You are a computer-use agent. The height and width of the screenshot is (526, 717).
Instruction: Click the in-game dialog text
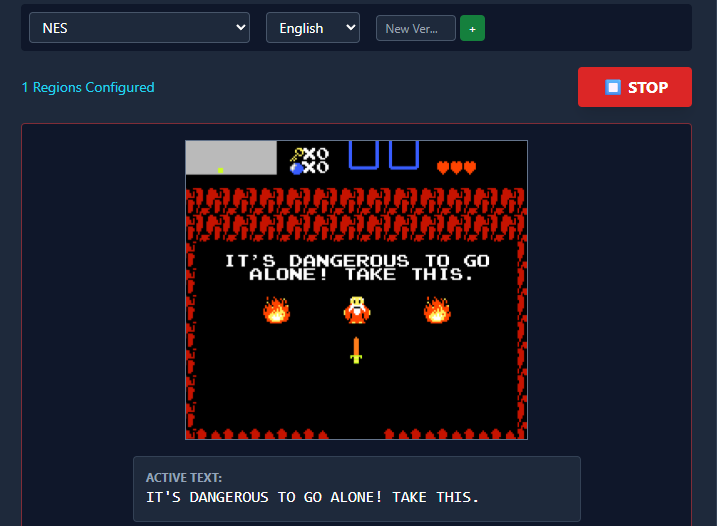[356, 267]
